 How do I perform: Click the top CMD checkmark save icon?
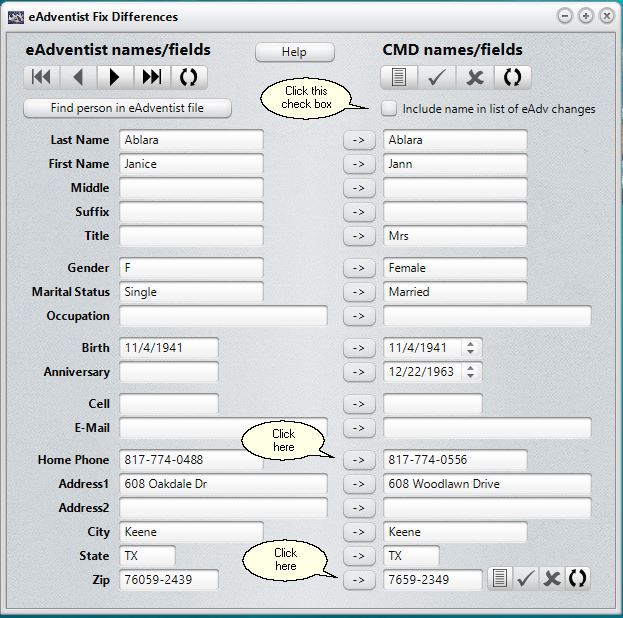tap(437, 77)
